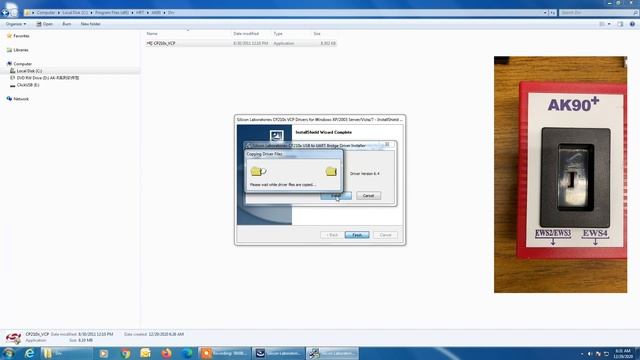The height and width of the screenshot is (360, 640).
Task: Launch Firefox from the taskbar
Action: [x=166, y=353]
